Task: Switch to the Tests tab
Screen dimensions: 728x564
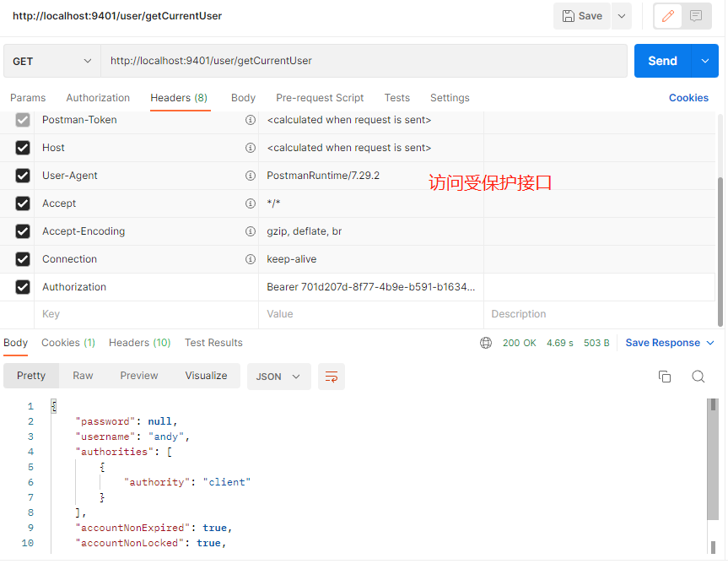Action: tap(397, 98)
